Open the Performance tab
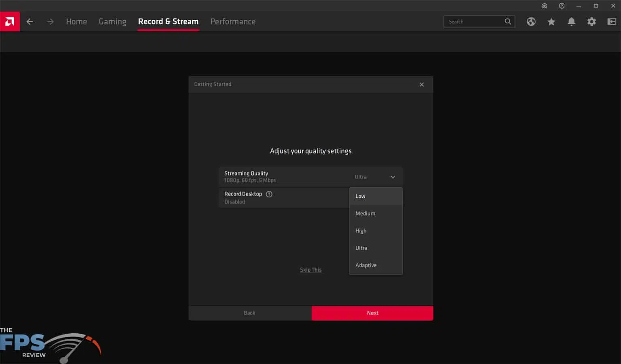Viewport: 621px width, 364px height. click(x=233, y=21)
